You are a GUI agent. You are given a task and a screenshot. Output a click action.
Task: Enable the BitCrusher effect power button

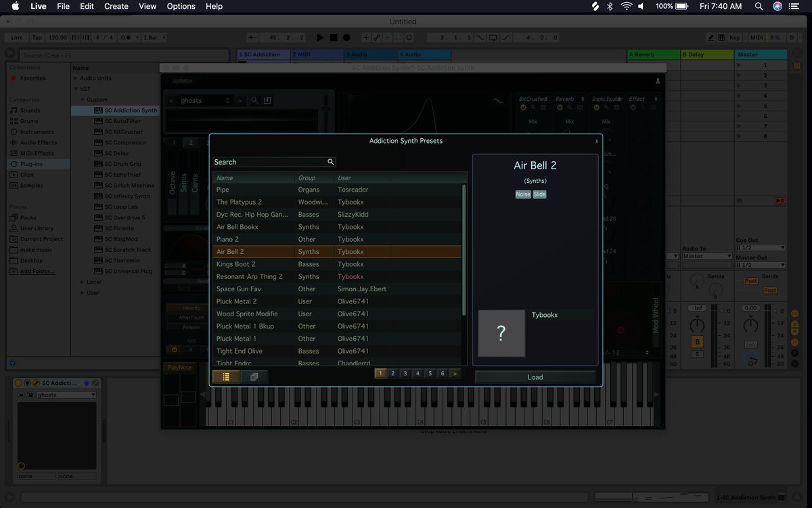(x=522, y=107)
